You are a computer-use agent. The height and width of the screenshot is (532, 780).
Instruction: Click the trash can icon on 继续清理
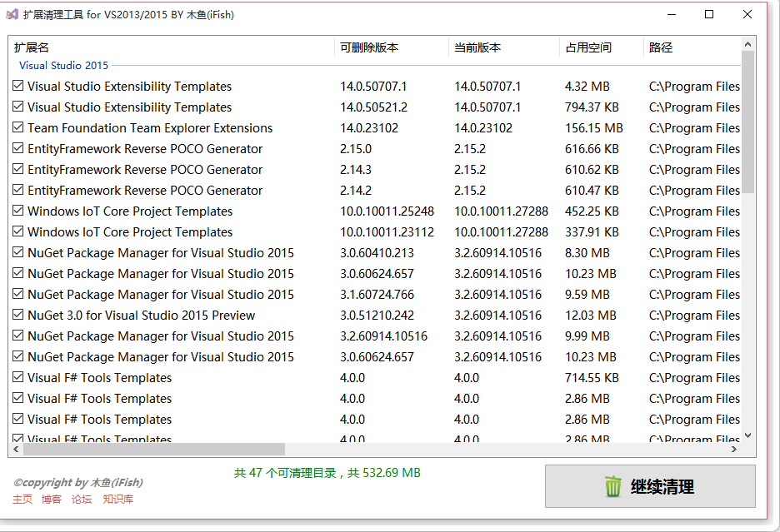612,486
